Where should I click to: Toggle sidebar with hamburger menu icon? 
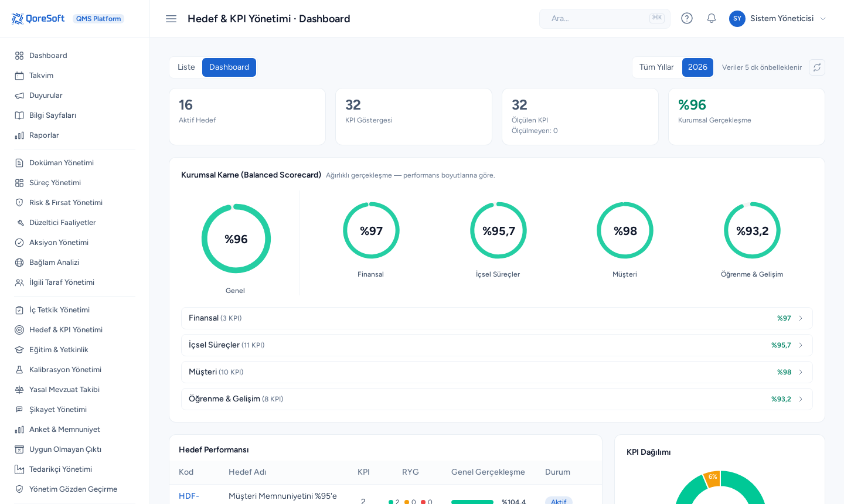click(x=171, y=19)
